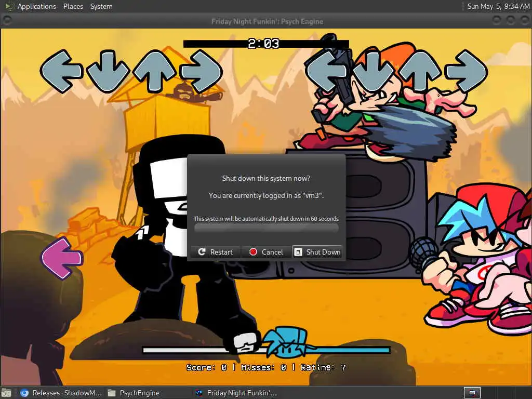Viewport: 532px width, 399px height.
Task: Click the red Cancel circle icon
Action: [x=253, y=252]
